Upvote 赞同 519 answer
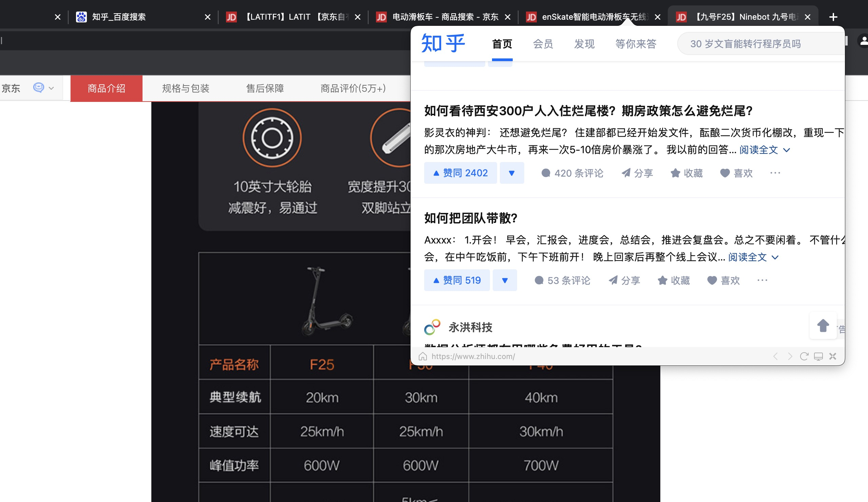Viewport: 868px width, 502px height. tap(457, 280)
